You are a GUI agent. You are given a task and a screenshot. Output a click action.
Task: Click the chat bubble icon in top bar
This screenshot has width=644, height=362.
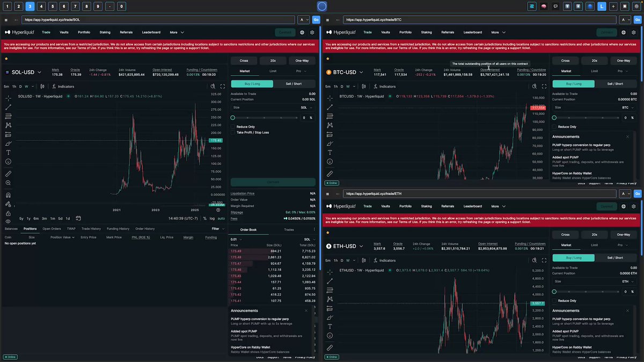555,6
